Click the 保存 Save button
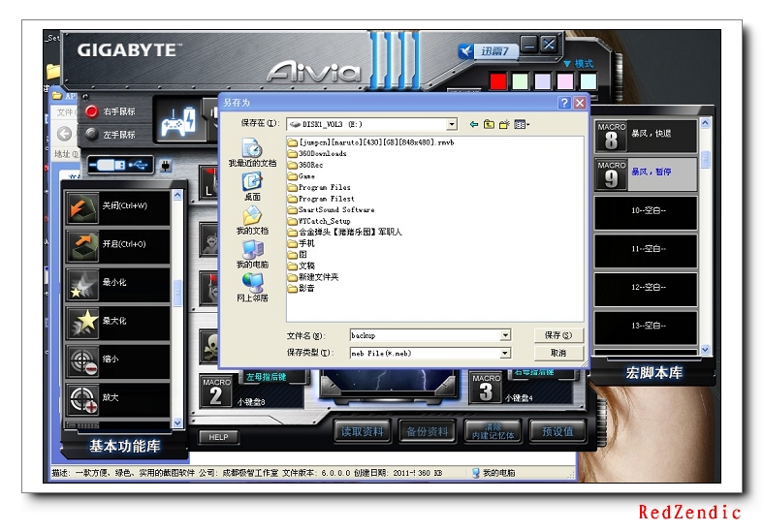Viewport: 764px width, 532px height. pos(558,335)
